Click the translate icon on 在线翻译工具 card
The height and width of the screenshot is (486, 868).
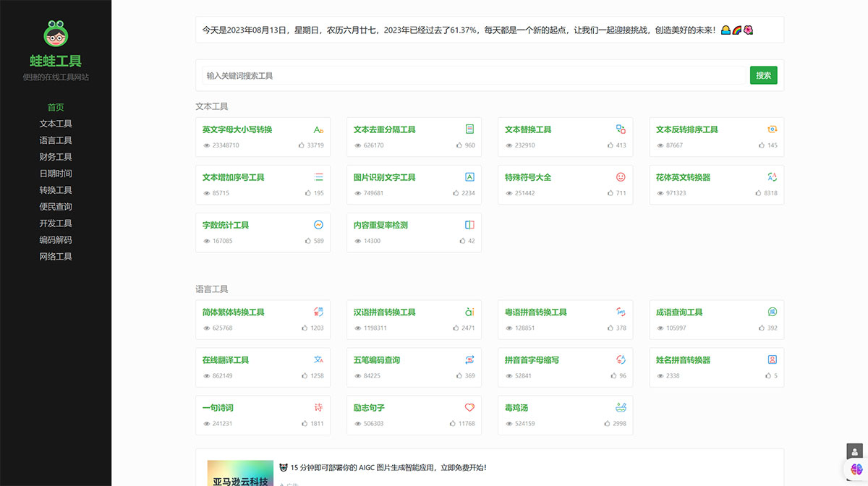(x=317, y=359)
